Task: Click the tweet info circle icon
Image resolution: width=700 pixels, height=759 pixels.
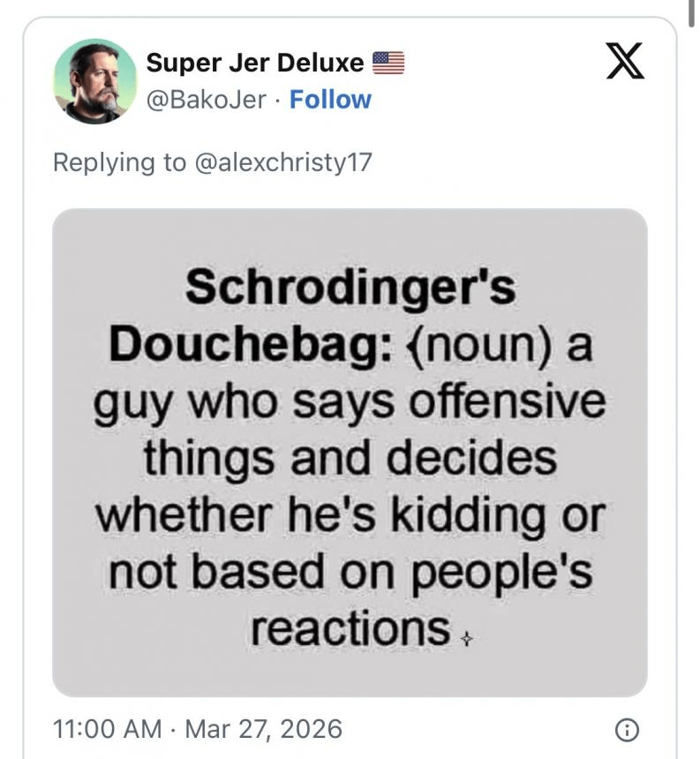Action: [626, 729]
